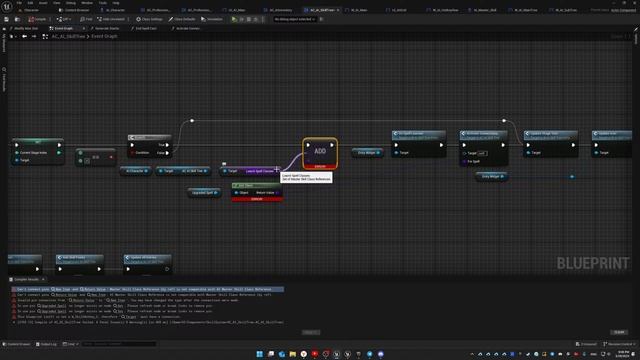Open the Diff dropdown in the toolbar
The image size is (640, 360).
click(x=64, y=19)
